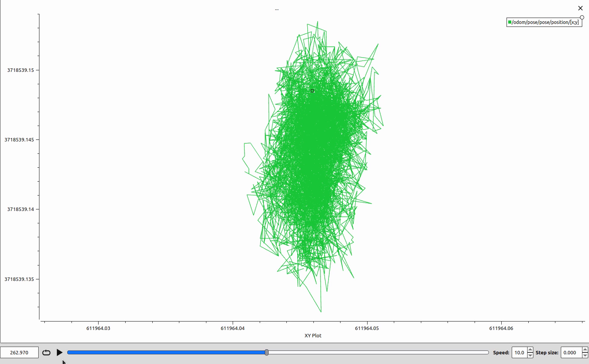The height and width of the screenshot is (364, 589).
Task: Click the y-axis tick label 3718539.14
Action: (20, 209)
